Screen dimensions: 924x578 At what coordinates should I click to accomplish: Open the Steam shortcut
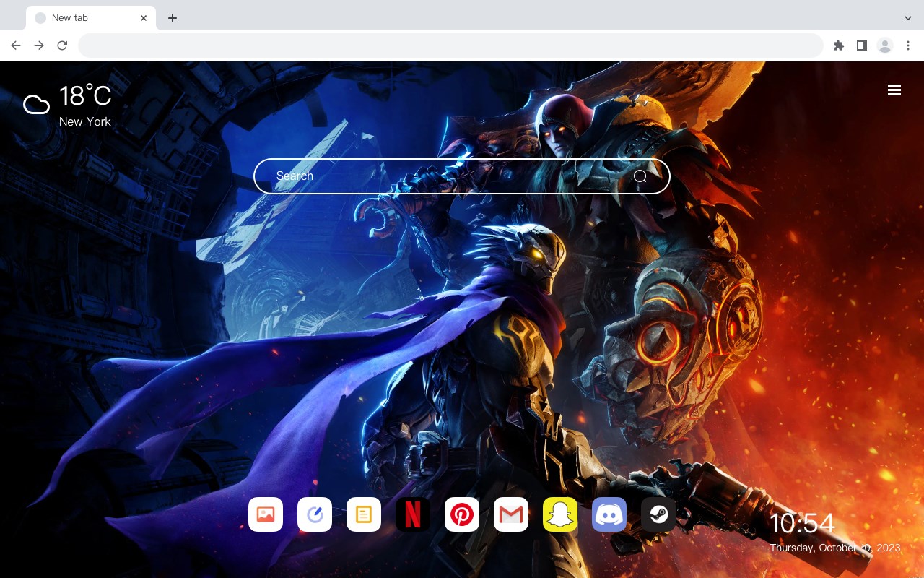658,514
